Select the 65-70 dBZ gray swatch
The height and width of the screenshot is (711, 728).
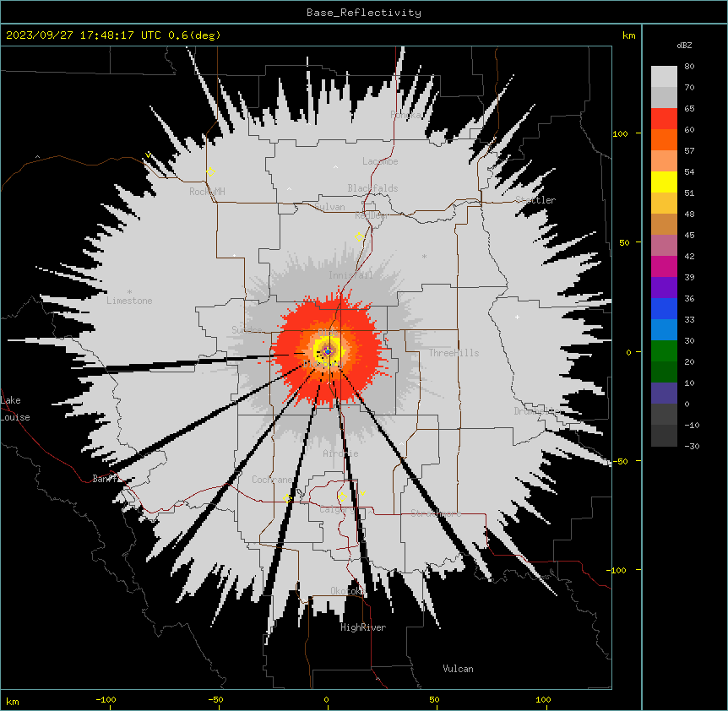[664, 97]
